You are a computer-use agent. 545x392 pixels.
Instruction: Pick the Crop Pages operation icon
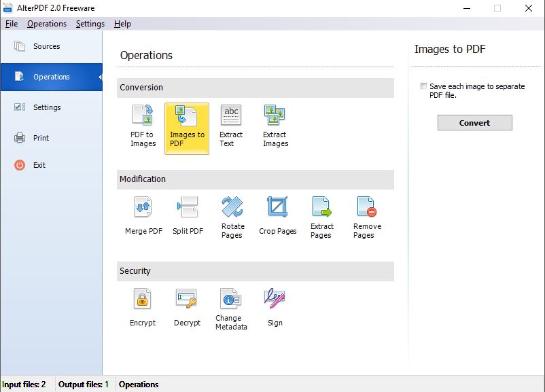click(277, 207)
